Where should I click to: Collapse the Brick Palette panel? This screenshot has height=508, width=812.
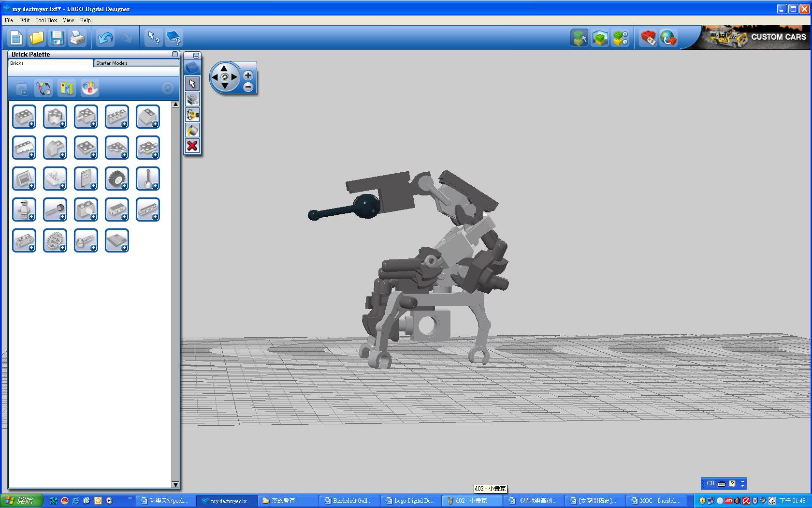click(x=175, y=54)
